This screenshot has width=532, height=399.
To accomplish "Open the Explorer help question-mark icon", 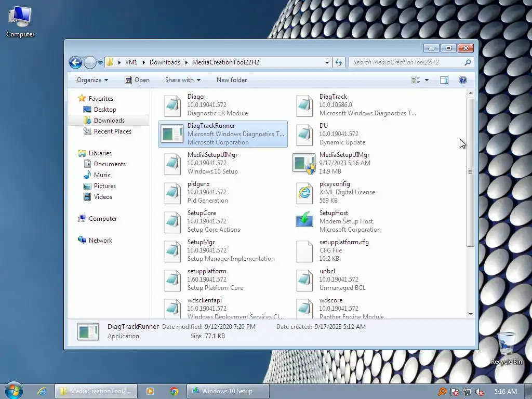I will pos(462,80).
